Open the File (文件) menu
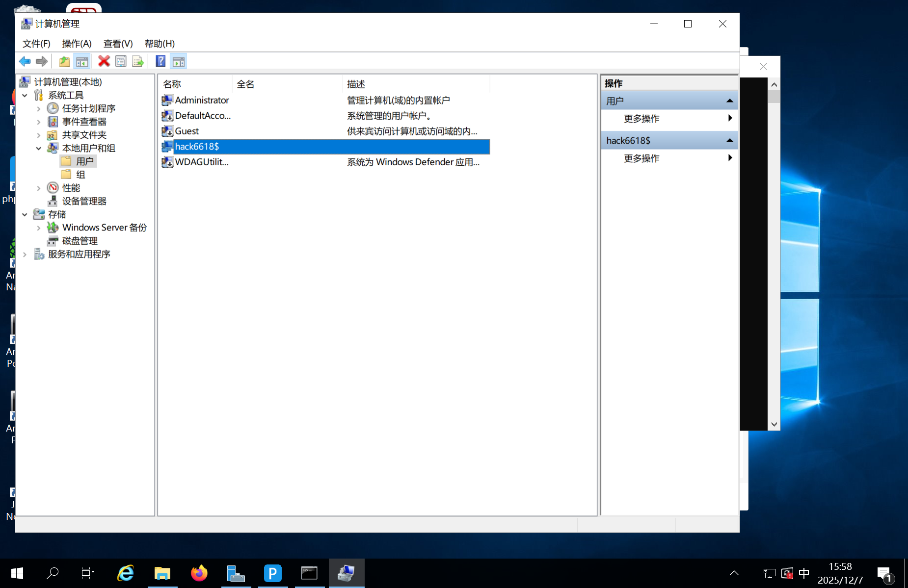The width and height of the screenshot is (908, 588). (x=36, y=44)
